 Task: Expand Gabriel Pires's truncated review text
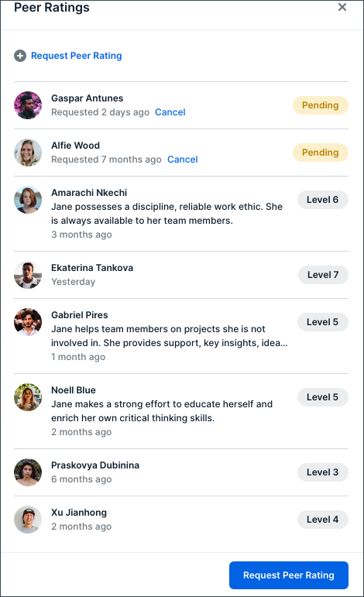pos(170,336)
